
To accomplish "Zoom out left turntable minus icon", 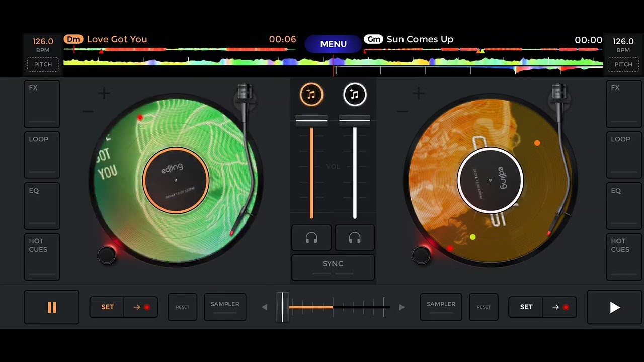I will pos(88,112).
